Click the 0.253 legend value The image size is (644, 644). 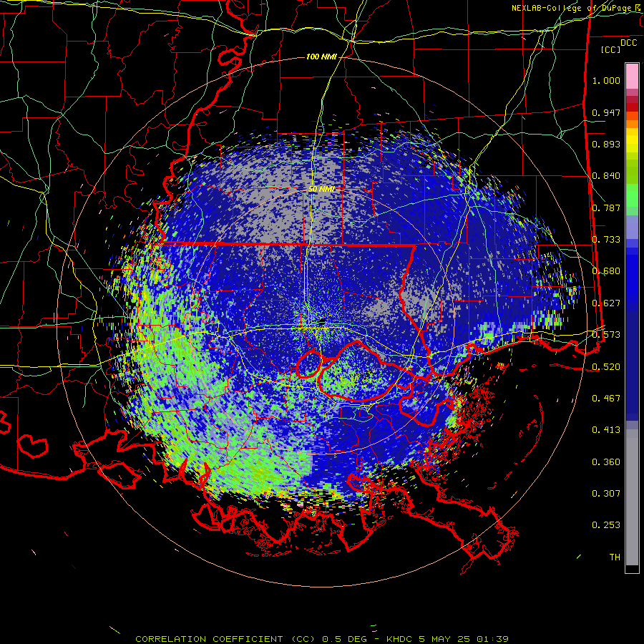click(x=606, y=525)
